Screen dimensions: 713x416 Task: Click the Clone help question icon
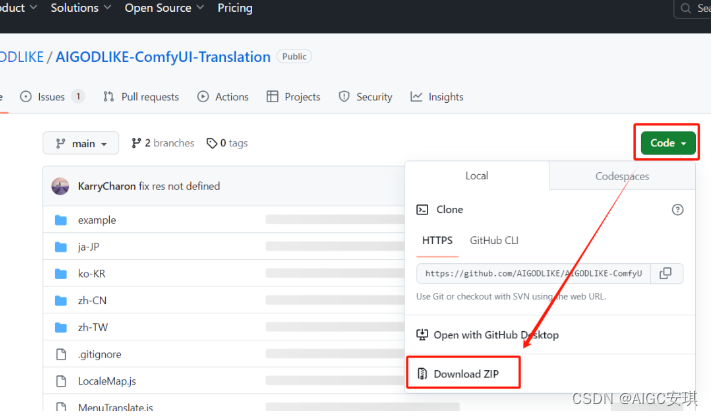coord(678,210)
